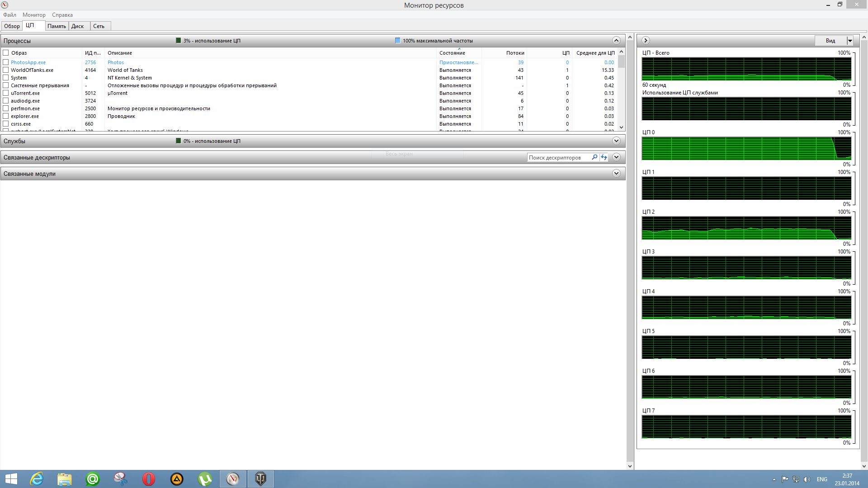The height and width of the screenshot is (488, 868).
Task: Open the Монитор menu
Action: coord(34,15)
